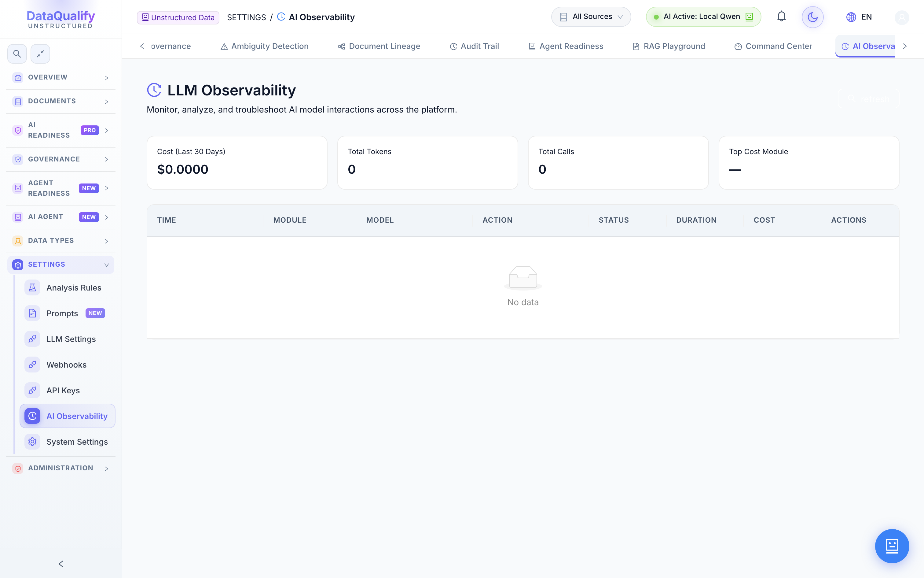Click the Top Cost Module card

point(809,163)
